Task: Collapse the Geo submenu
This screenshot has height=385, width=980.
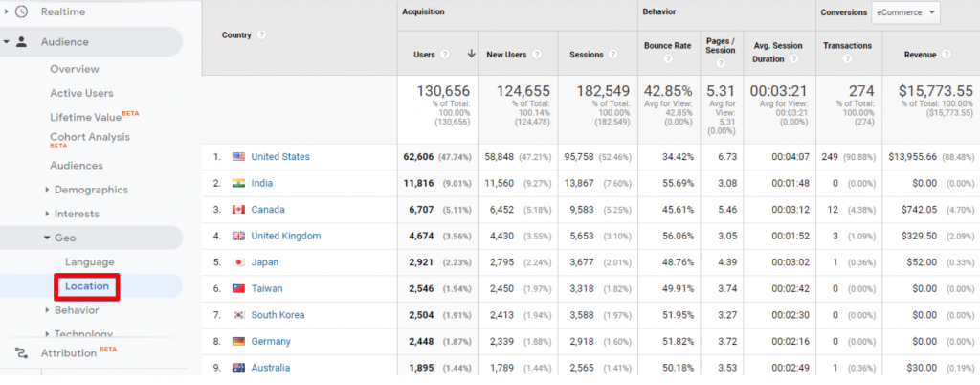Action: [47, 238]
